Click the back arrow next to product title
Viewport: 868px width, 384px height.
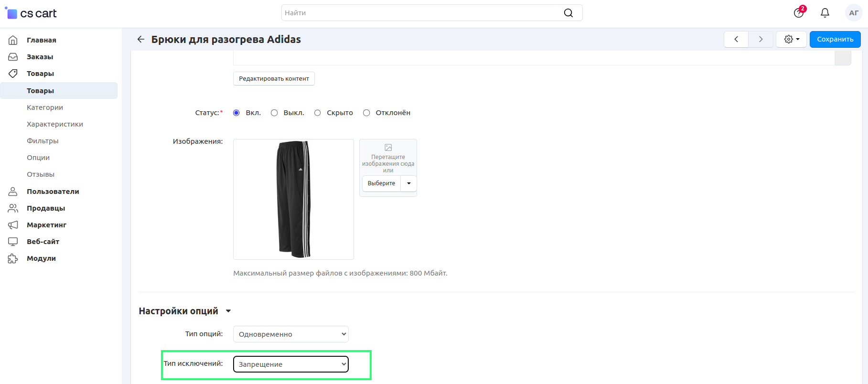[141, 39]
